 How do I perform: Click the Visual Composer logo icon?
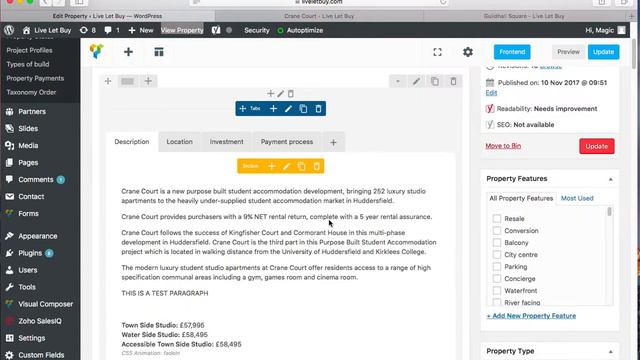97,51
